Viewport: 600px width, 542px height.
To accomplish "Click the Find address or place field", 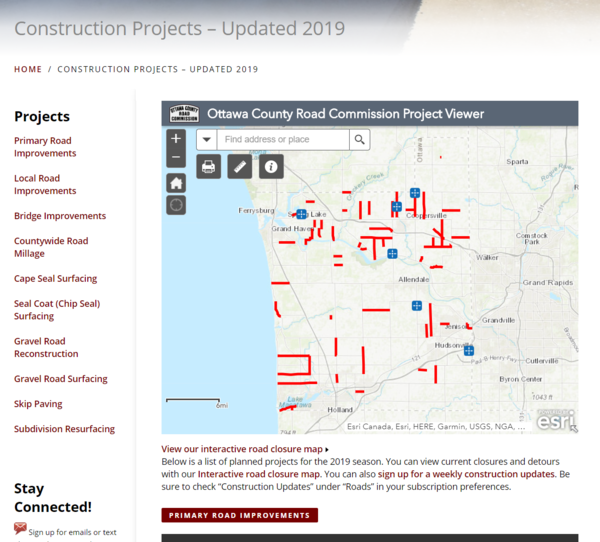I will [283, 139].
